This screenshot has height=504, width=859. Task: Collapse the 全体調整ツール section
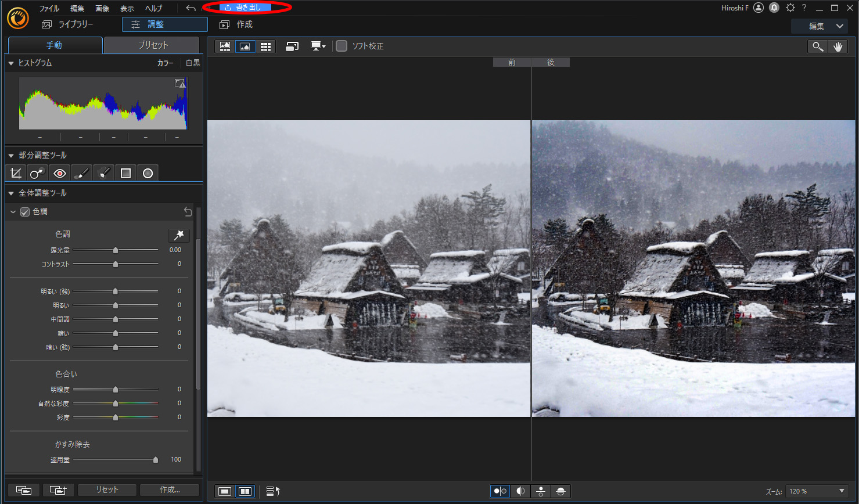(11, 193)
